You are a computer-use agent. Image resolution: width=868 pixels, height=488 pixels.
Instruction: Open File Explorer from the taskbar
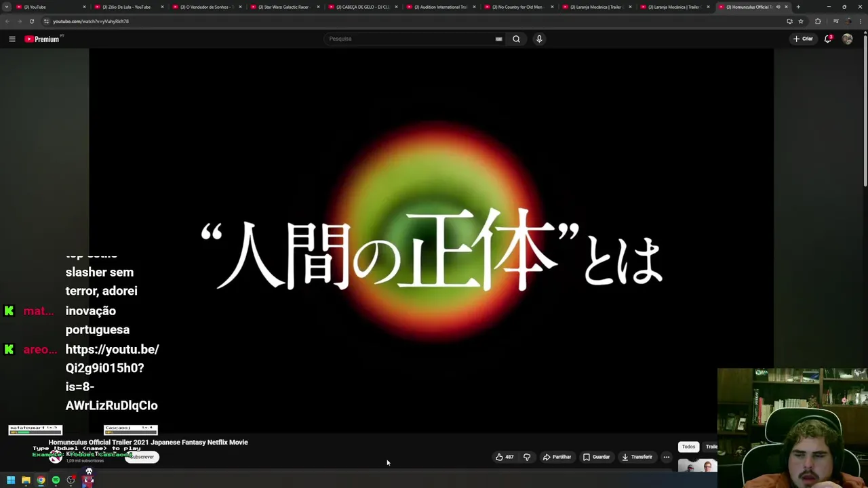[26, 480]
